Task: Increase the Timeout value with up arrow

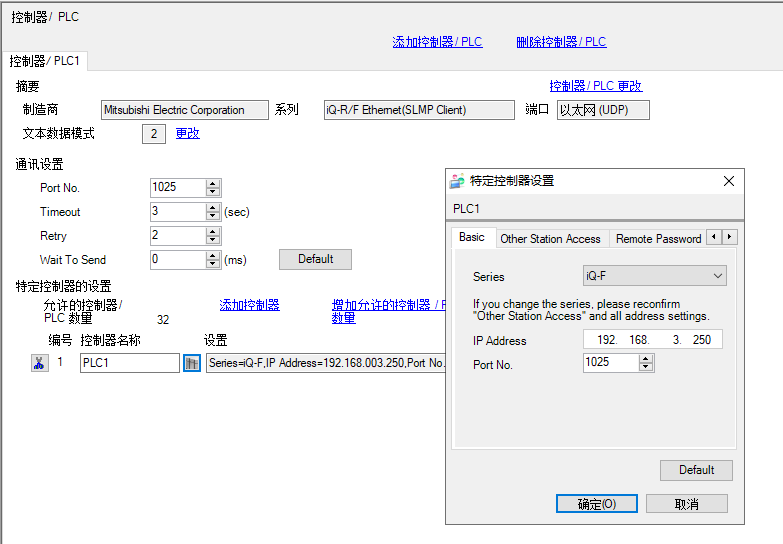Action: pos(213,207)
